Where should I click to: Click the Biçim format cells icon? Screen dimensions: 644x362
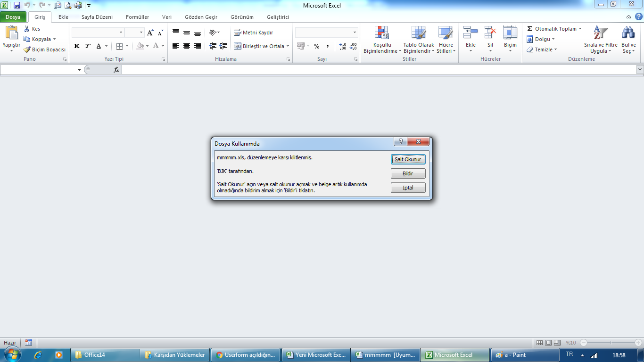click(510, 33)
